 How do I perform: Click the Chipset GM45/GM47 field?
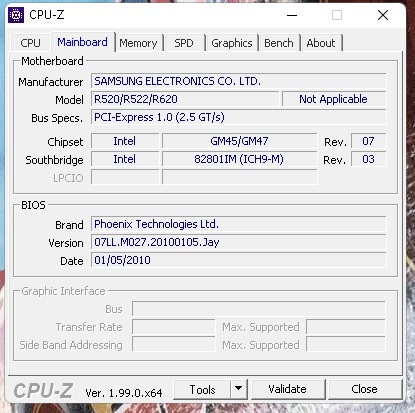(x=239, y=141)
